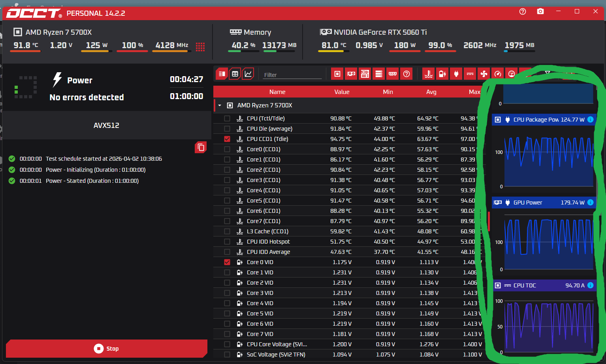The height and width of the screenshot is (364, 606).
Task: Uncheck the Core 0 VID checkbox
Action: pos(227,262)
